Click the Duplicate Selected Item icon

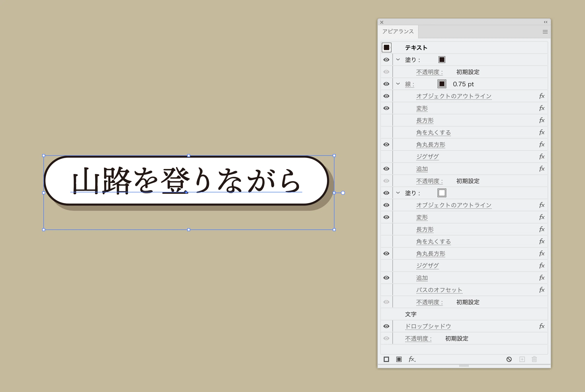[522, 359]
